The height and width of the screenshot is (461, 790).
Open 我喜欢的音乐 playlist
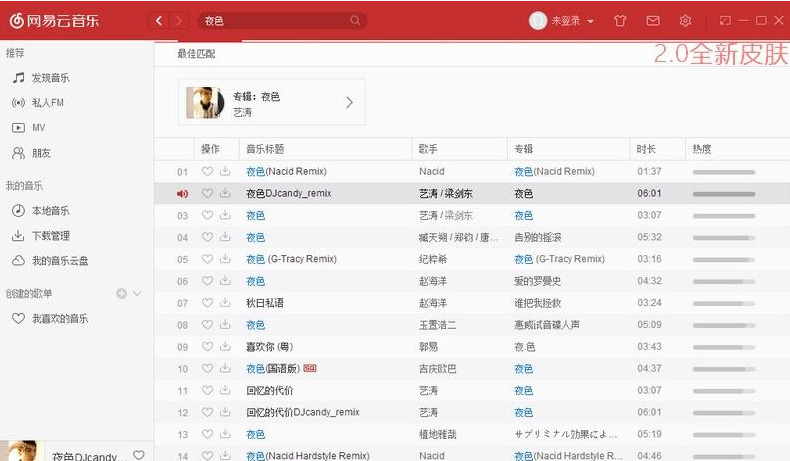coord(50,318)
